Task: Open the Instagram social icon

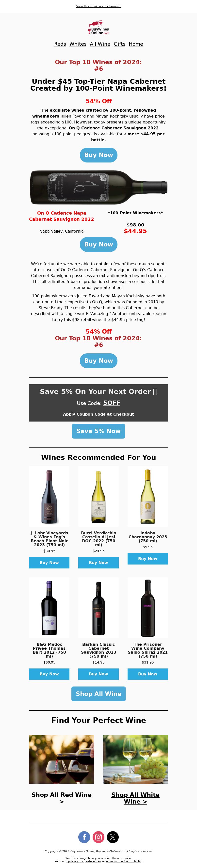Action: [x=98, y=837]
